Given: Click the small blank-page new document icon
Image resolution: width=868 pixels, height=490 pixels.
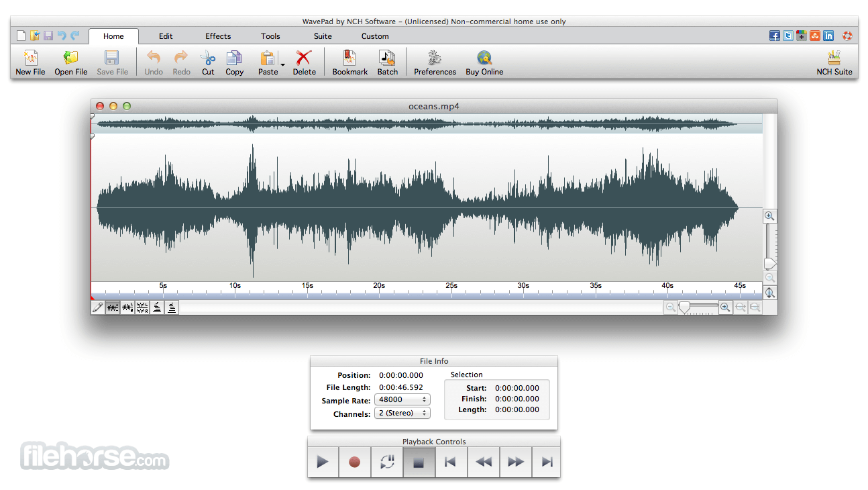Looking at the screenshot, I should [x=21, y=36].
